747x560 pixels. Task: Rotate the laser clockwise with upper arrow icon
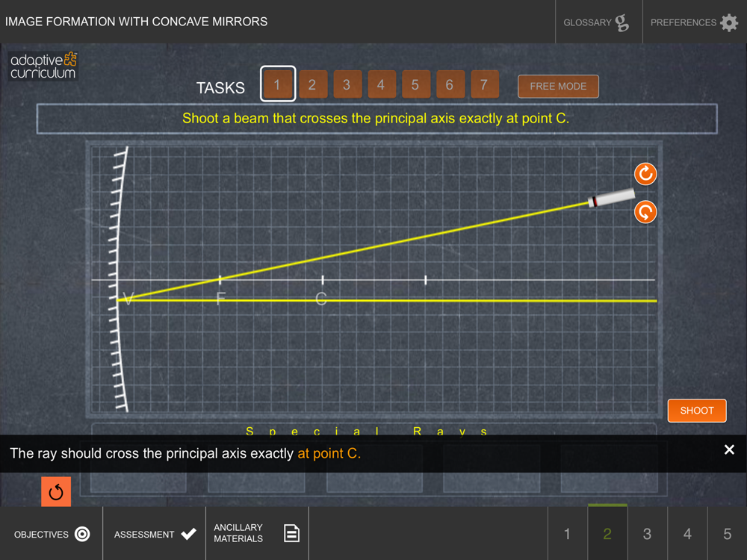tap(645, 174)
